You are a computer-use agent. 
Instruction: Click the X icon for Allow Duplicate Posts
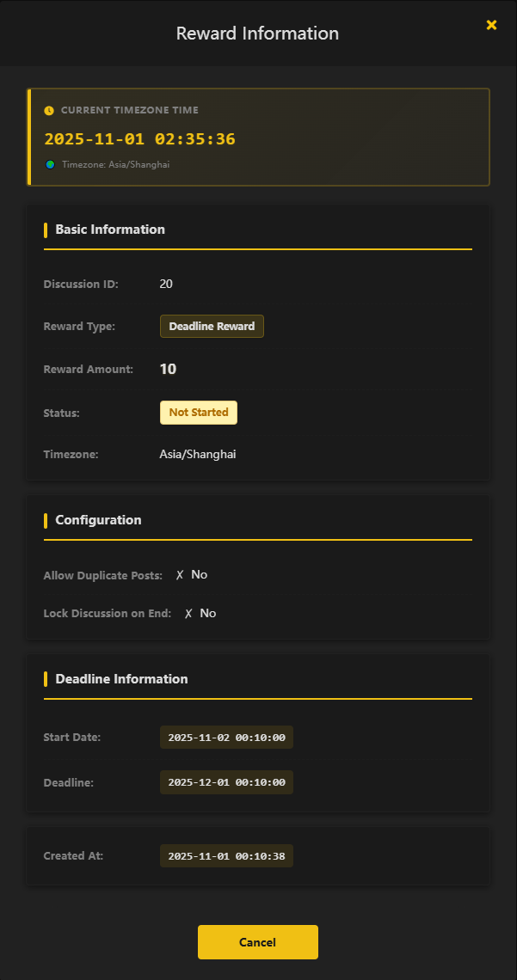tap(180, 575)
